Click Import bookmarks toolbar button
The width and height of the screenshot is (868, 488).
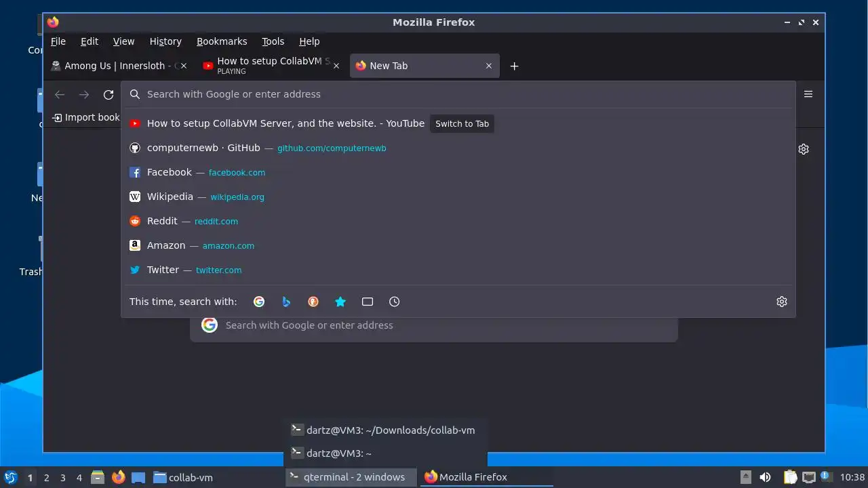[x=85, y=117]
